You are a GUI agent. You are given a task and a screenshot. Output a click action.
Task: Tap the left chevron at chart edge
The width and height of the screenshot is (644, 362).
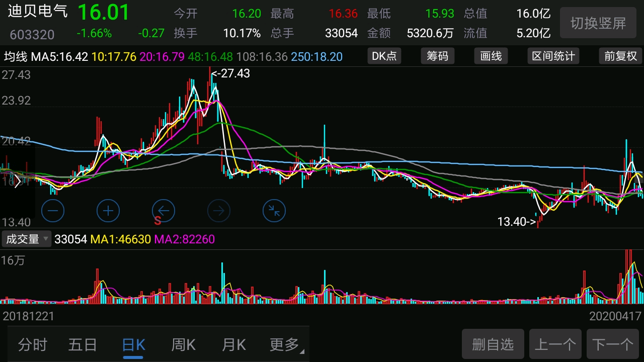tap(18, 180)
